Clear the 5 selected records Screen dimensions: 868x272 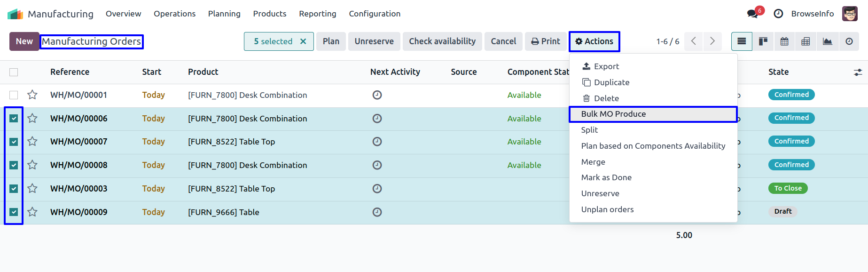point(303,41)
